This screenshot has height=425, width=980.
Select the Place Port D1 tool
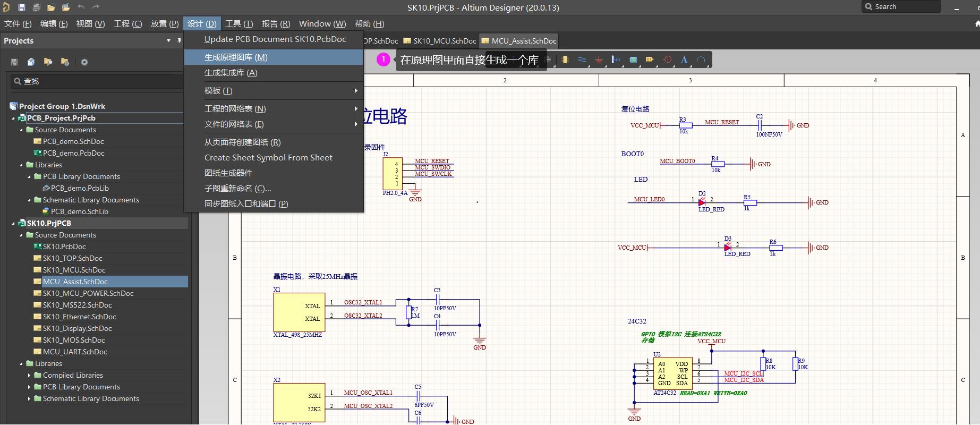(x=650, y=60)
